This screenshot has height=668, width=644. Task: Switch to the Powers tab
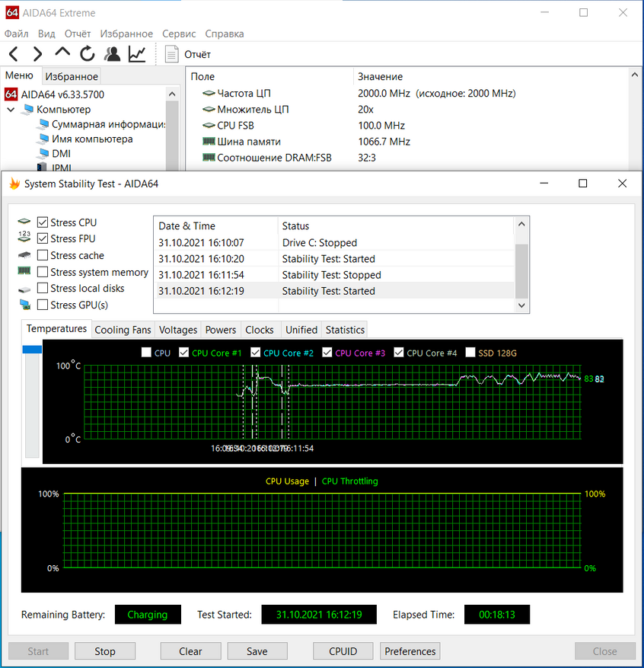coord(221,330)
